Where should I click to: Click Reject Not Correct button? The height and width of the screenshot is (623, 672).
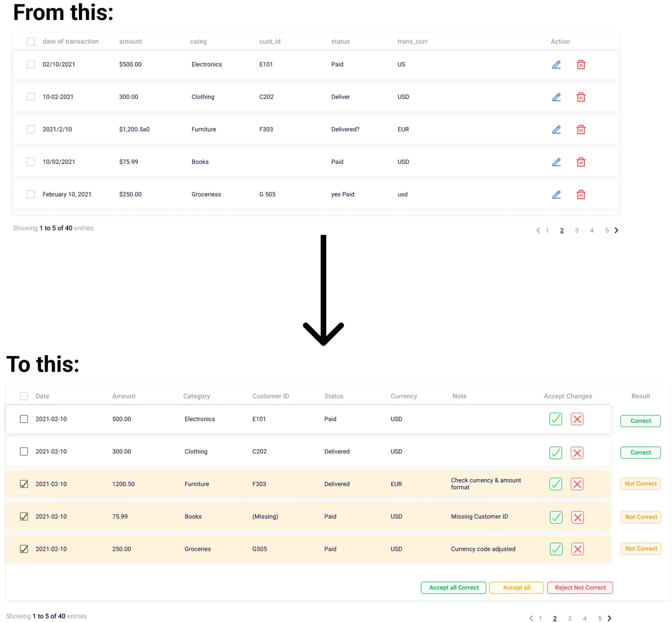click(580, 588)
